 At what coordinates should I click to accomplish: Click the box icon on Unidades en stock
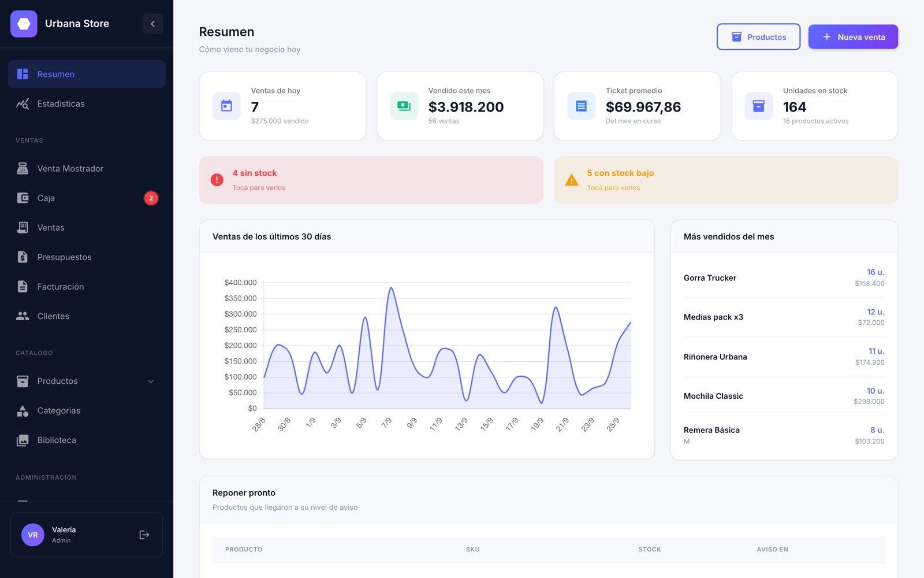pos(758,106)
